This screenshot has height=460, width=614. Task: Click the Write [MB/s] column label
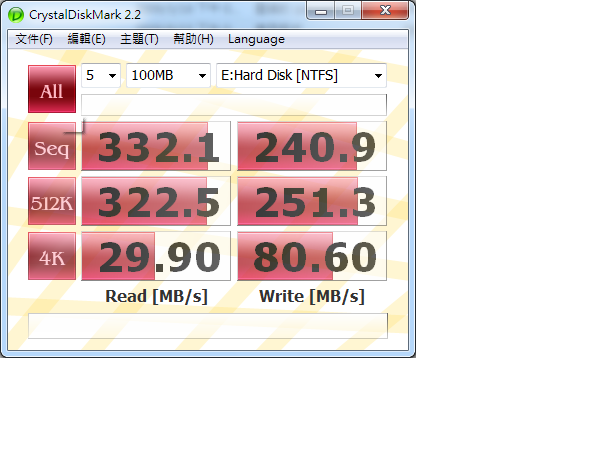312,296
